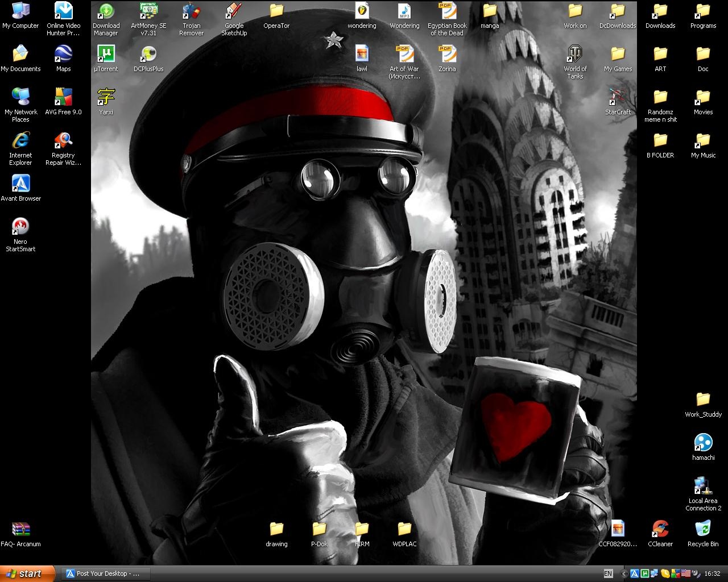Open Google SketchUp shortcut

coord(234,19)
